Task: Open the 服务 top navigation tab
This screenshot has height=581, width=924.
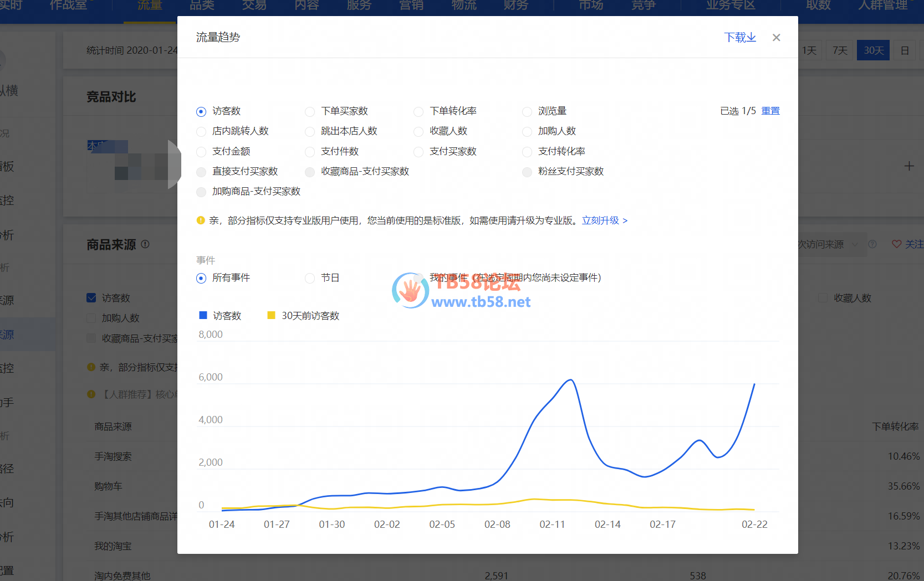Action: tap(359, 6)
